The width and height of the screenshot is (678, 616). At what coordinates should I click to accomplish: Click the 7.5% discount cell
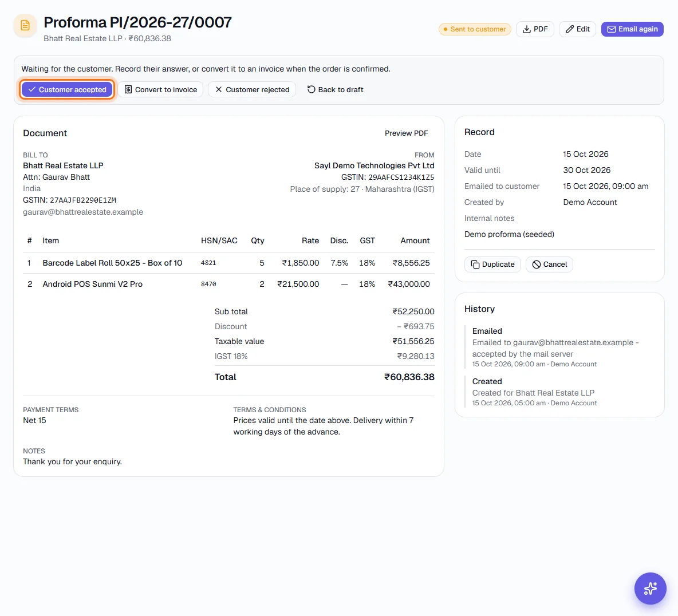339,263
